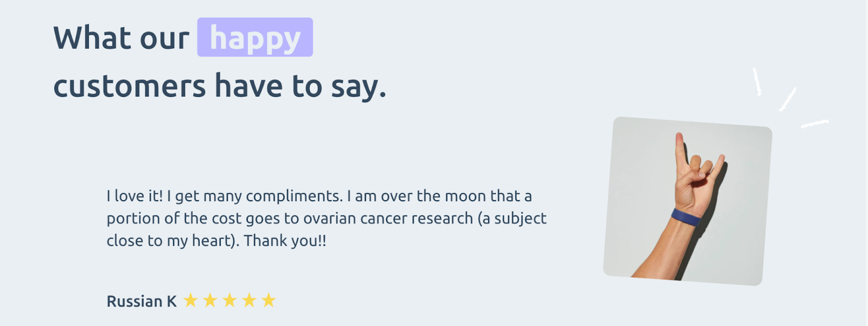Select the second rating star
This screenshot has height=326, width=868.
(x=210, y=300)
